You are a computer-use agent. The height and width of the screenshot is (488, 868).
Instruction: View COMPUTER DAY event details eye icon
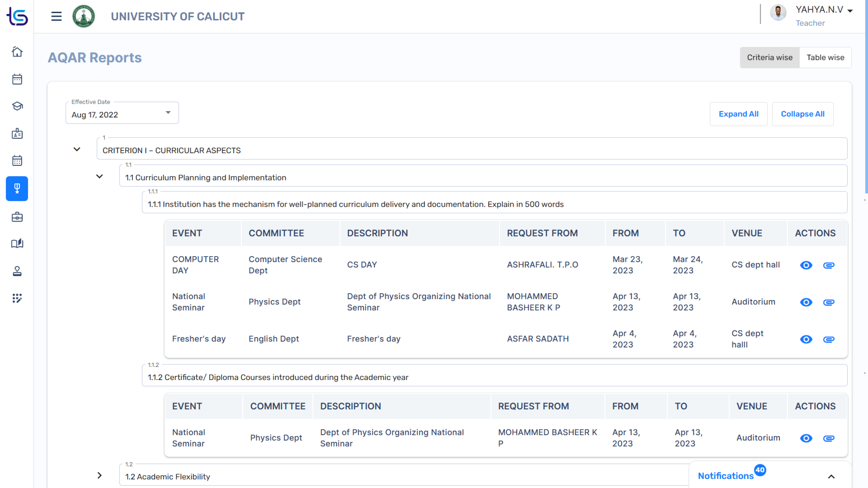(806, 265)
